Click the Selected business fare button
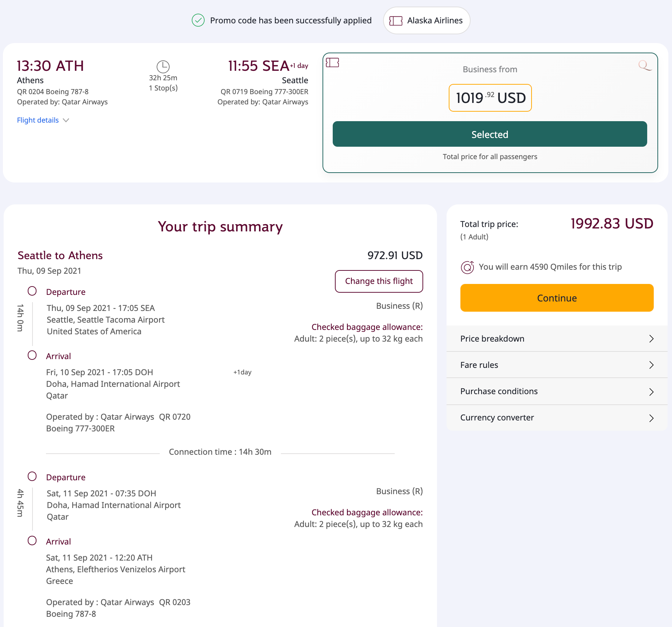 (x=490, y=134)
